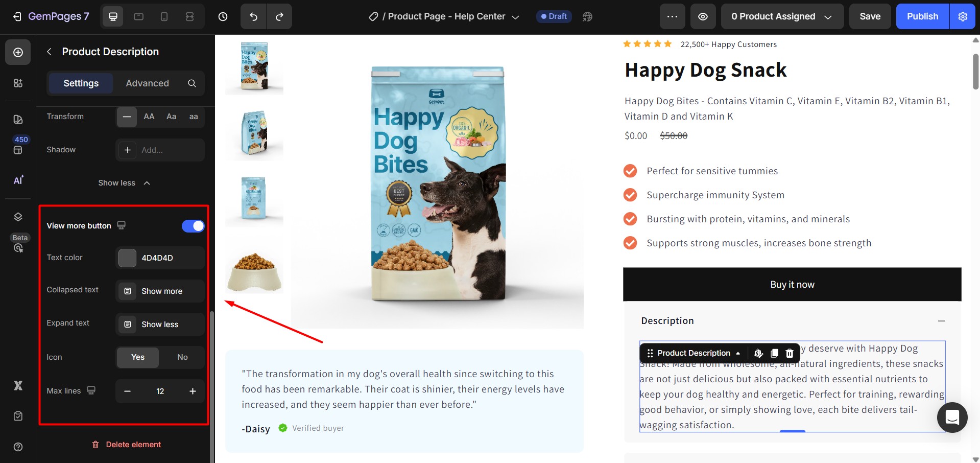Select No for the Icon option

182,357
